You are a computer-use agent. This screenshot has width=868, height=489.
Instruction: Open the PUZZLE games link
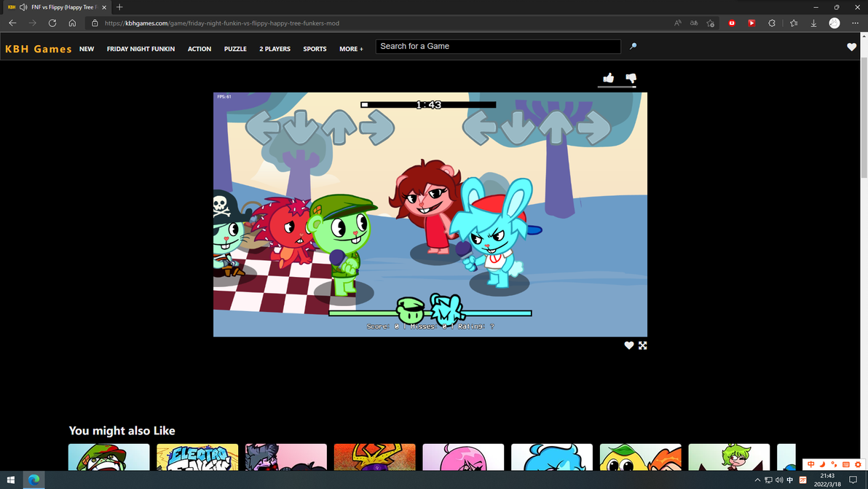pyautogui.click(x=235, y=49)
